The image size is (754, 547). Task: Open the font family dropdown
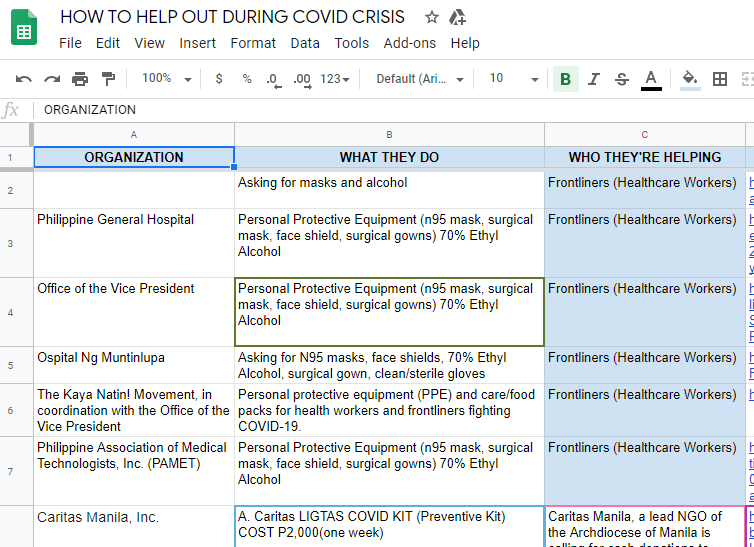[420, 79]
